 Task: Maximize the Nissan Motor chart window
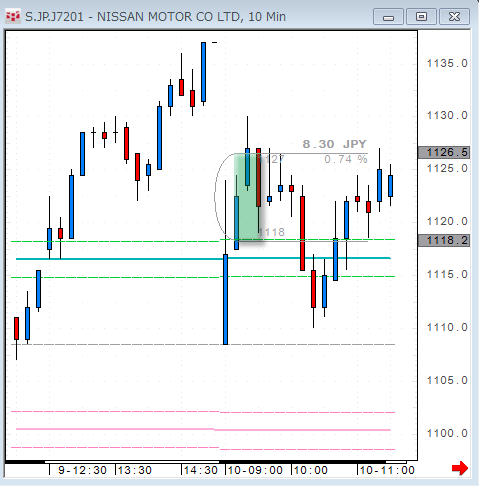click(421, 17)
